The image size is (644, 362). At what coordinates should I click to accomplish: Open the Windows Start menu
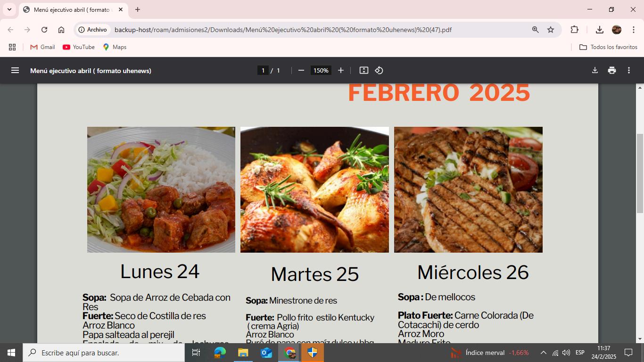11,353
